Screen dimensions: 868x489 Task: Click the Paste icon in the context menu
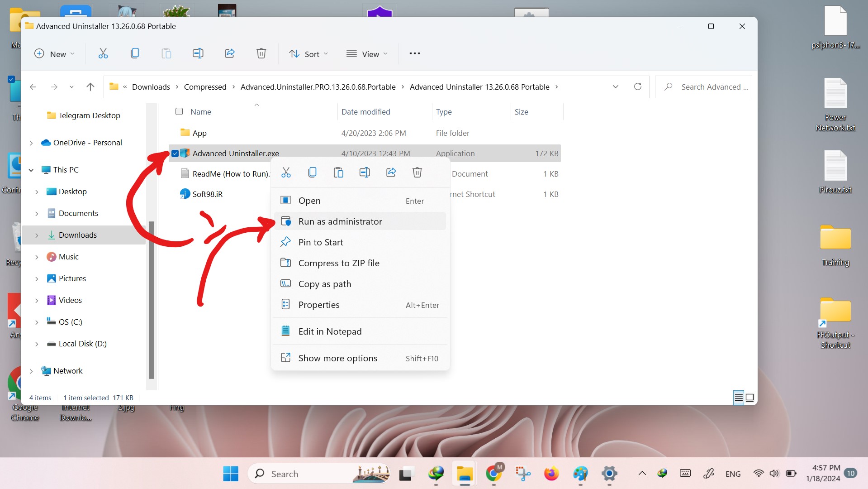(338, 173)
